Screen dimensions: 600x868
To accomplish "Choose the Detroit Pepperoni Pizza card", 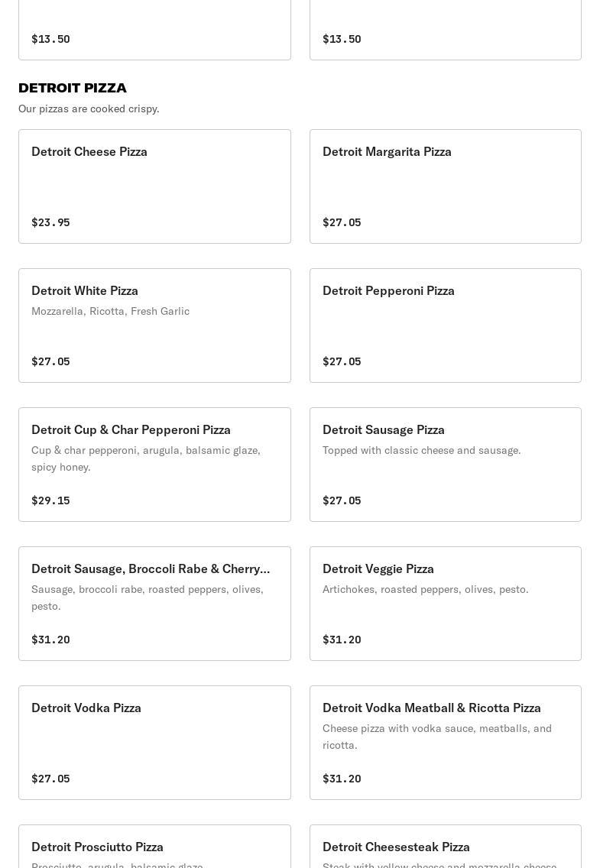I will [x=446, y=325].
